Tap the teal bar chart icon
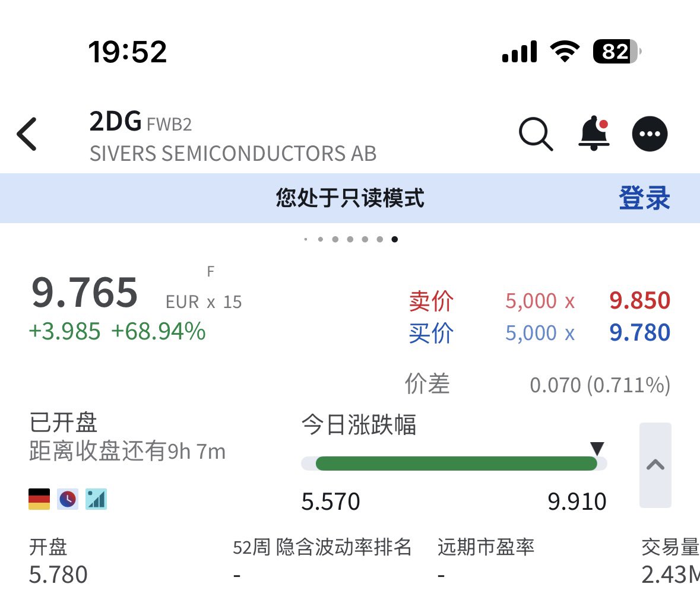Image resolution: width=700 pixels, height=600 pixels. click(x=96, y=499)
